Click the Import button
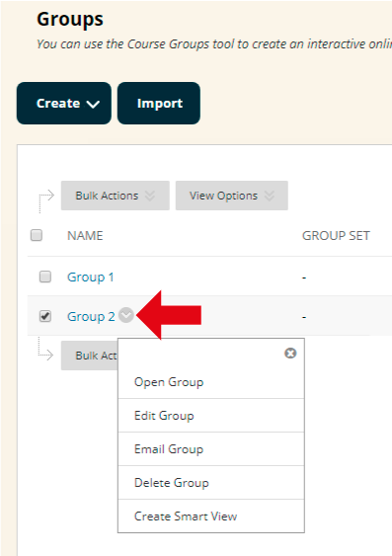Image resolution: width=392 pixels, height=556 pixels. click(159, 103)
